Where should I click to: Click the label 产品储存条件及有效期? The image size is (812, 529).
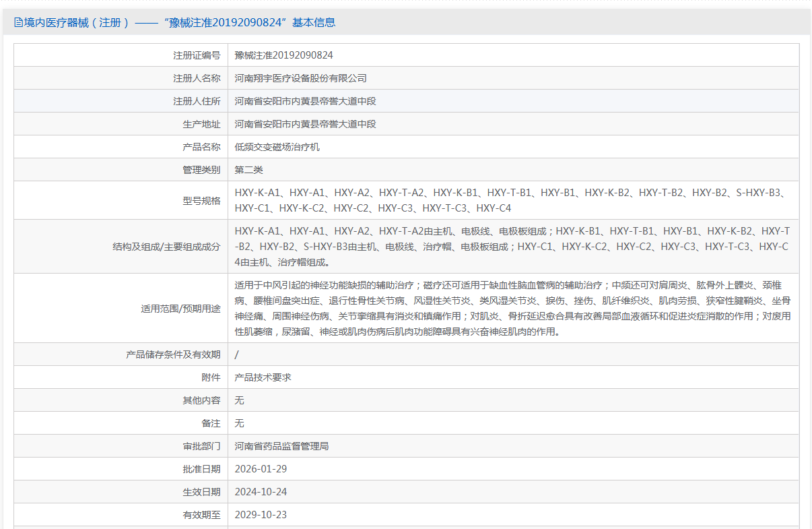[173, 354]
